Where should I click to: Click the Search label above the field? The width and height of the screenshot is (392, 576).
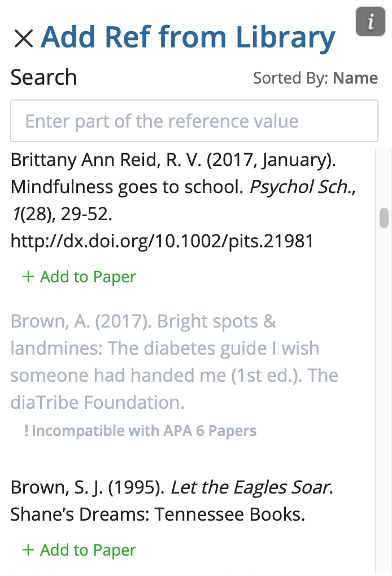pyautogui.click(x=43, y=77)
